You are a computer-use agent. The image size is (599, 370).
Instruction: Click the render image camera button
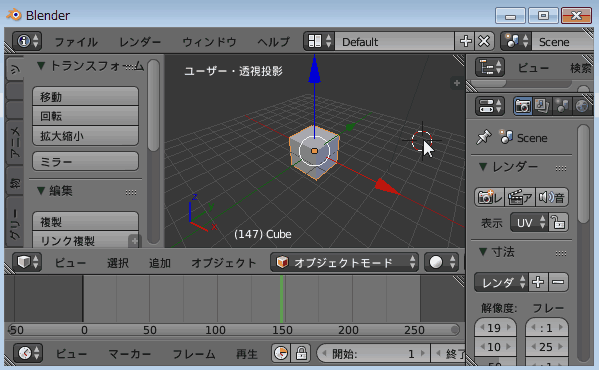click(x=489, y=197)
